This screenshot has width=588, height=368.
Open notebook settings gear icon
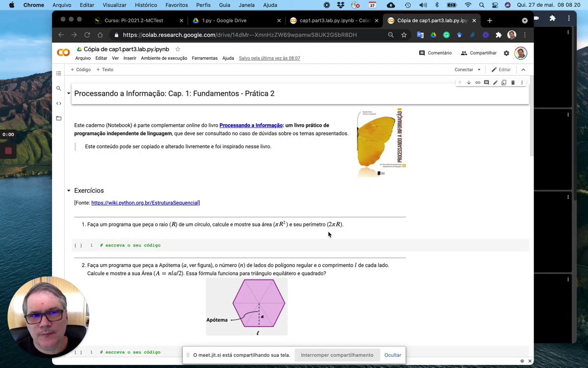point(506,53)
